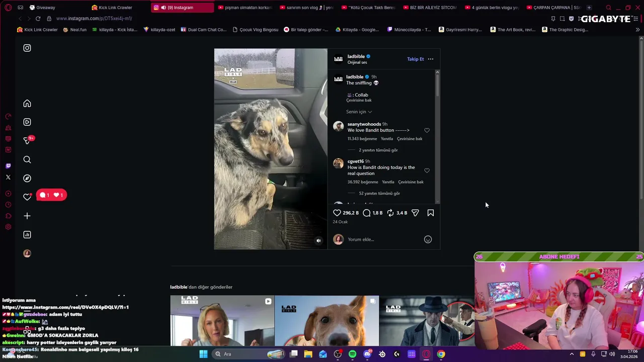
Task: Open Discord from the taskbar
Action: (x=367, y=354)
